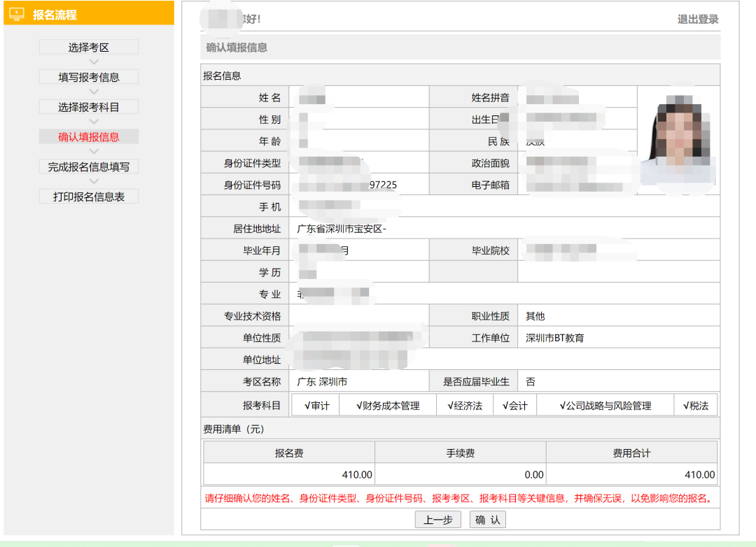Click the √经济法 subject cell
Viewport: 756px width, 547px height.
tap(465, 406)
